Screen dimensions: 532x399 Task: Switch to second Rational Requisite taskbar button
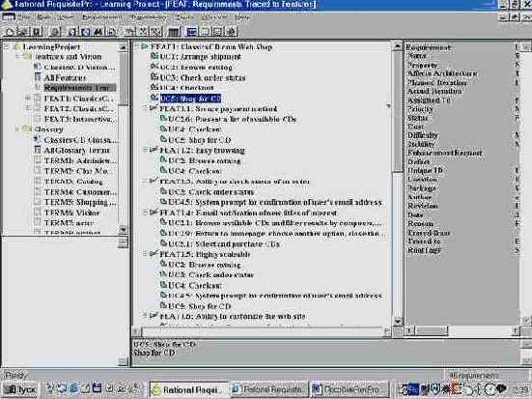269,389
